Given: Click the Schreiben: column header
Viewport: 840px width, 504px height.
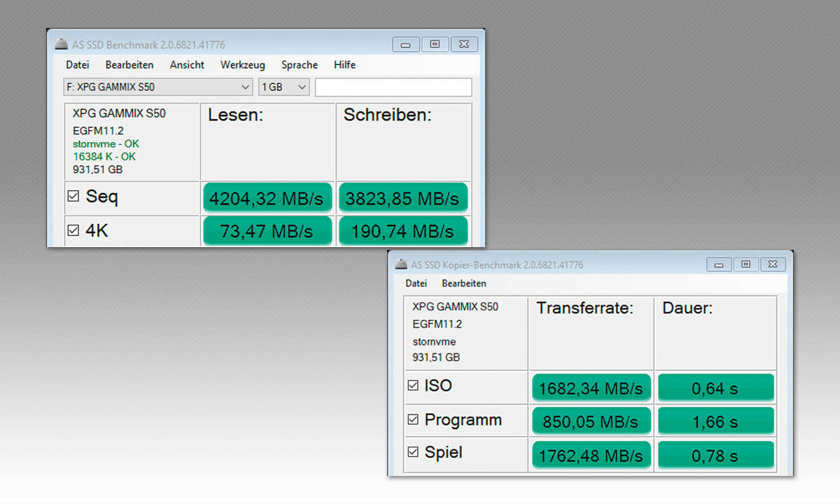Looking at the screenshot, I should coord(388,116).
